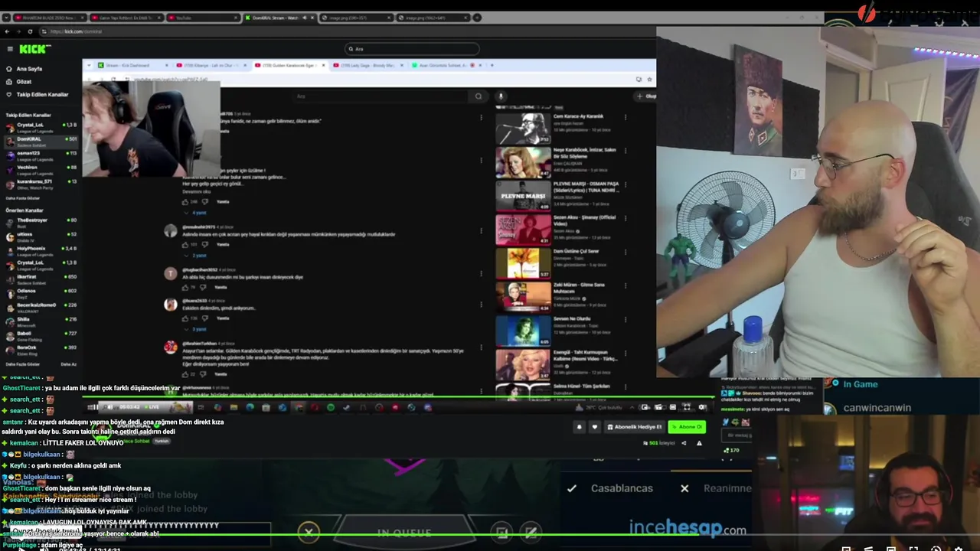Follow channel via heart icon

pyautogui.click(x=594, y=427)
